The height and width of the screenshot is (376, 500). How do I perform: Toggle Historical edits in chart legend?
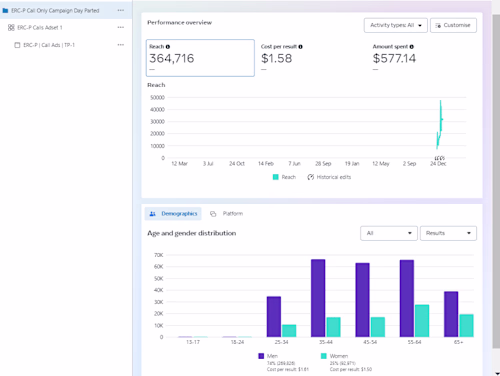[x=329, y=177]
